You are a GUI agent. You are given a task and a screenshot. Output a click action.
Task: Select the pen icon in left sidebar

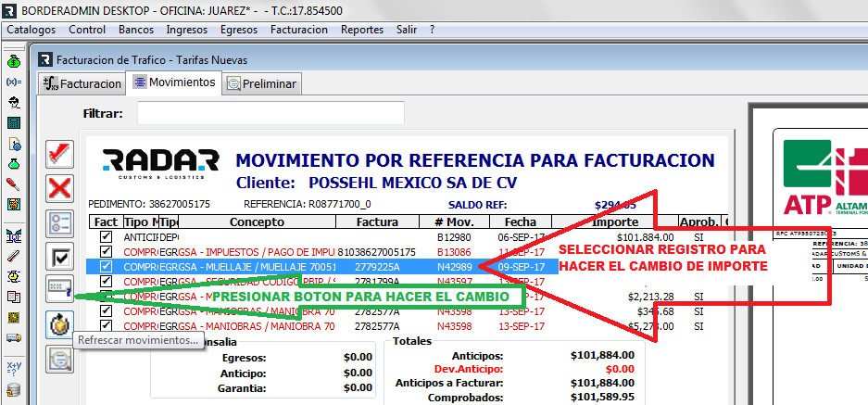(14, 256)
